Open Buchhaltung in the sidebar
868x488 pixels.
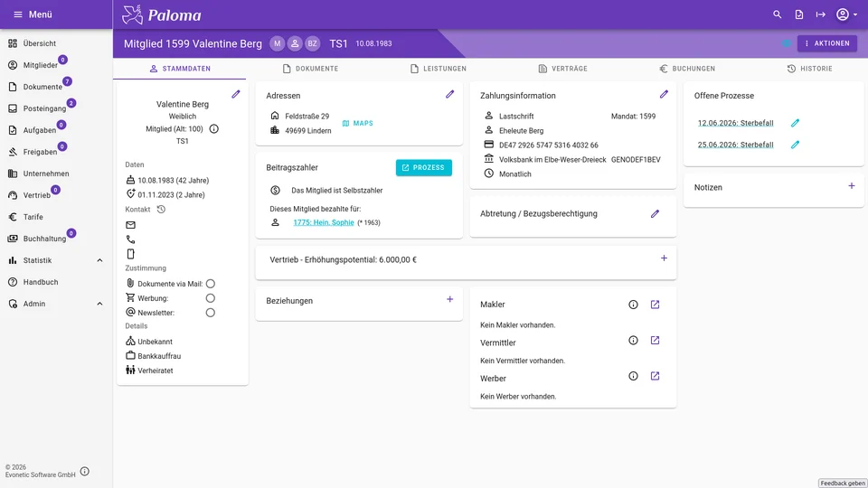point(56,239)
